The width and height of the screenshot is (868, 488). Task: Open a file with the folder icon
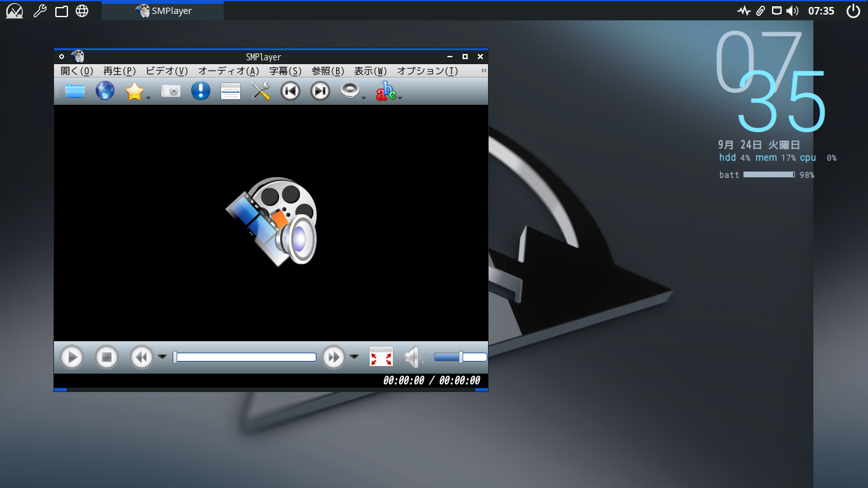point(75,91)
